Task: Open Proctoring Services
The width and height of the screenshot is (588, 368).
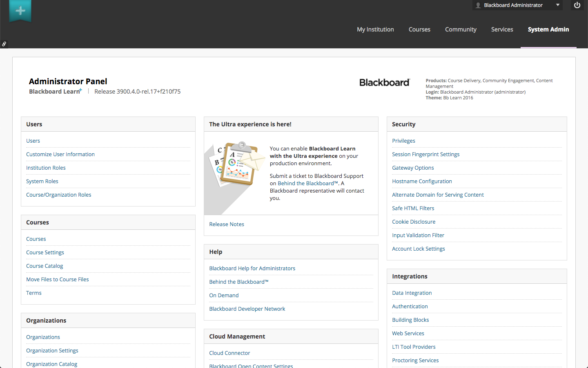Action: (x=415, y=360)
